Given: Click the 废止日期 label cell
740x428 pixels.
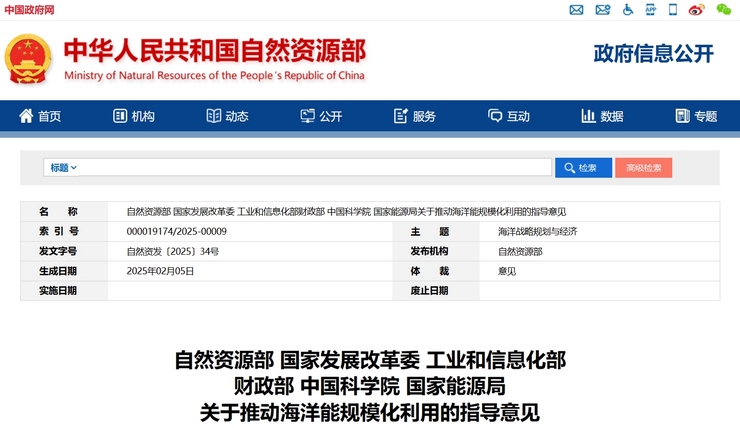Looking at the screenshot, I should [436, 291].
